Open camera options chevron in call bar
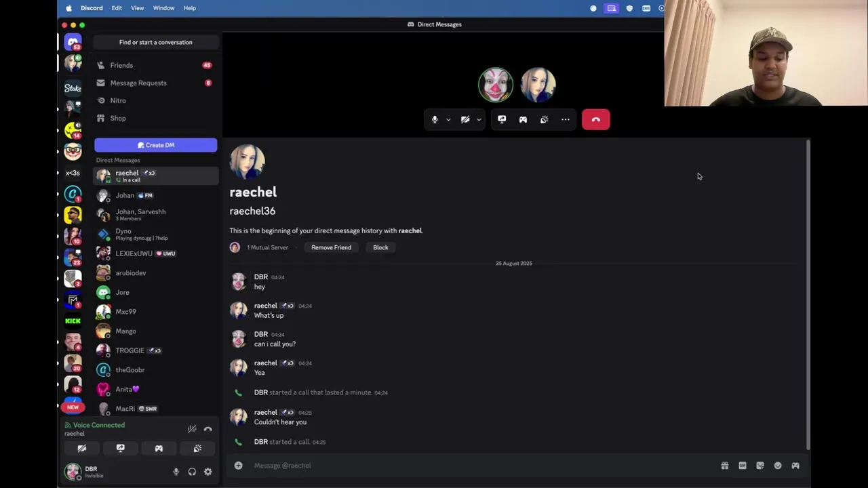 tap(479, 119)
